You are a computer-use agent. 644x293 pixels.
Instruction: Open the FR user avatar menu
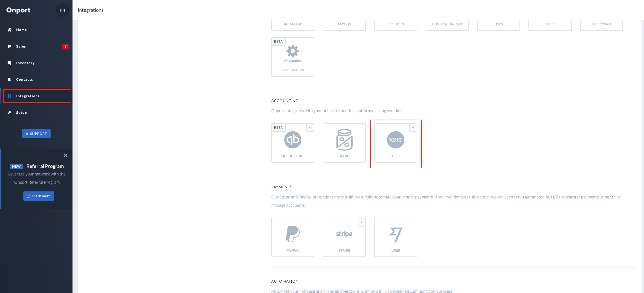click(62, 10)
